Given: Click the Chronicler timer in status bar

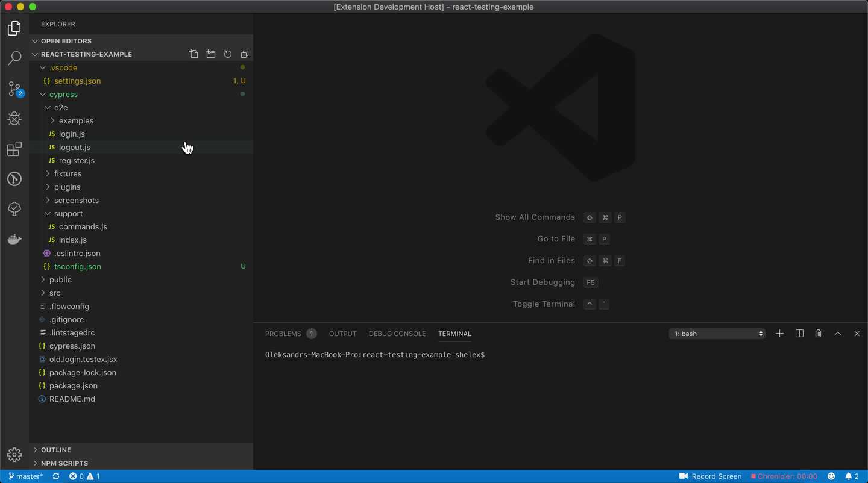Looking at the screenshot, I should point(784,476).
